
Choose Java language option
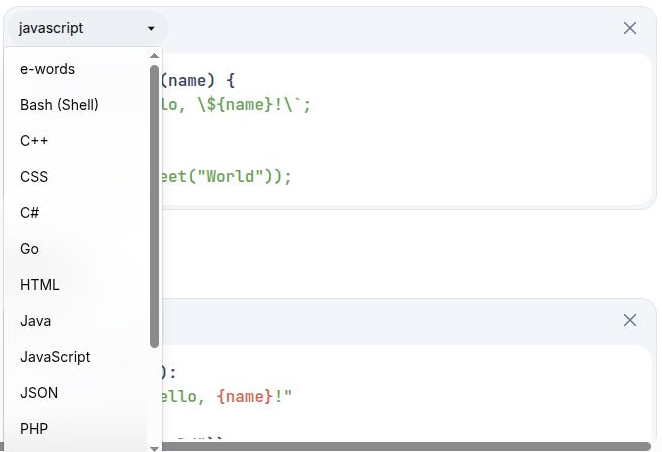76,321
